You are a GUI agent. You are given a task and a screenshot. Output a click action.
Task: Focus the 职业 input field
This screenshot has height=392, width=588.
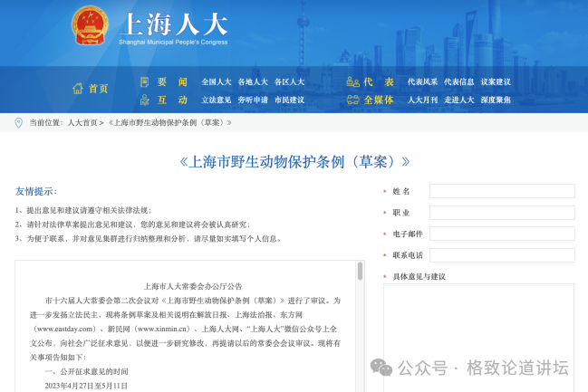click(x=502, y=213)
